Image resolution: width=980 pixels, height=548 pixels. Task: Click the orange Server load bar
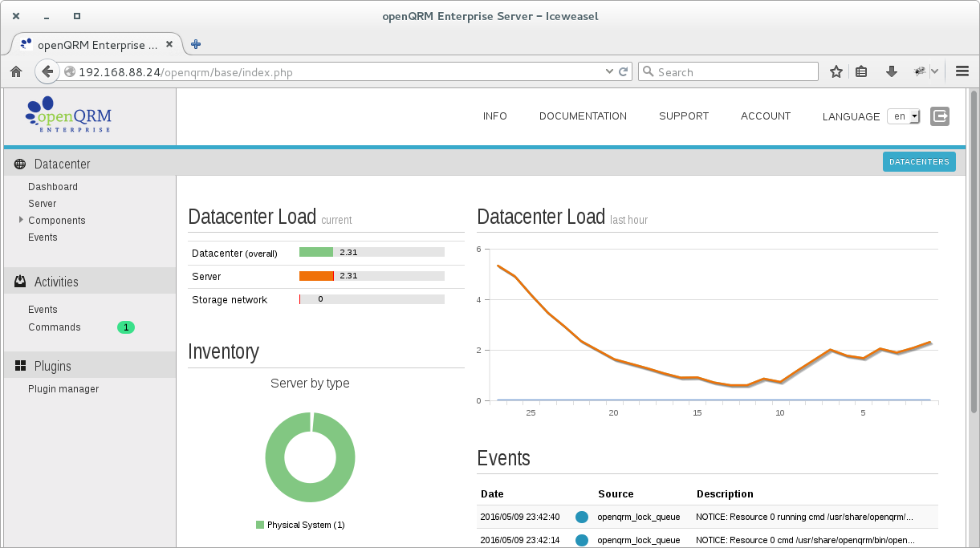coord(316,276)
